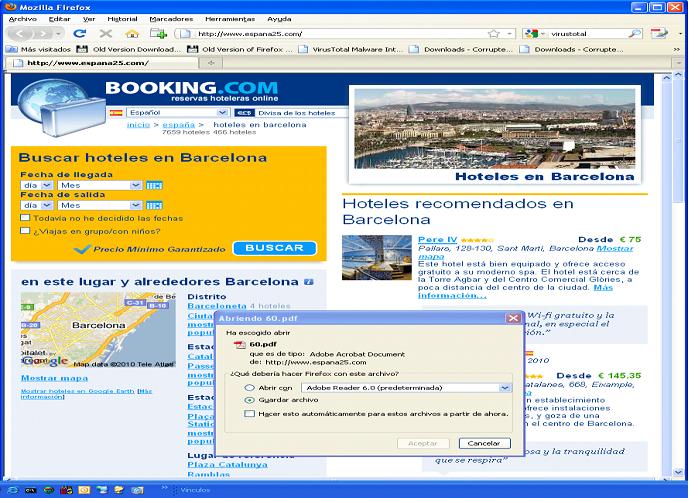Open the Ver menu
This screenshot has width=689, height=498.
(89, 19)
